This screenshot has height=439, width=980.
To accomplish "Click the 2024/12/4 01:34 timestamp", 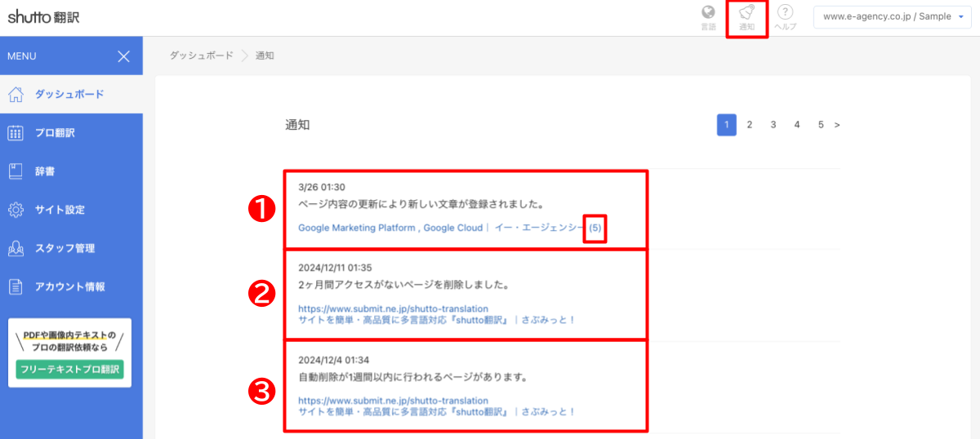I will point(333,360).
